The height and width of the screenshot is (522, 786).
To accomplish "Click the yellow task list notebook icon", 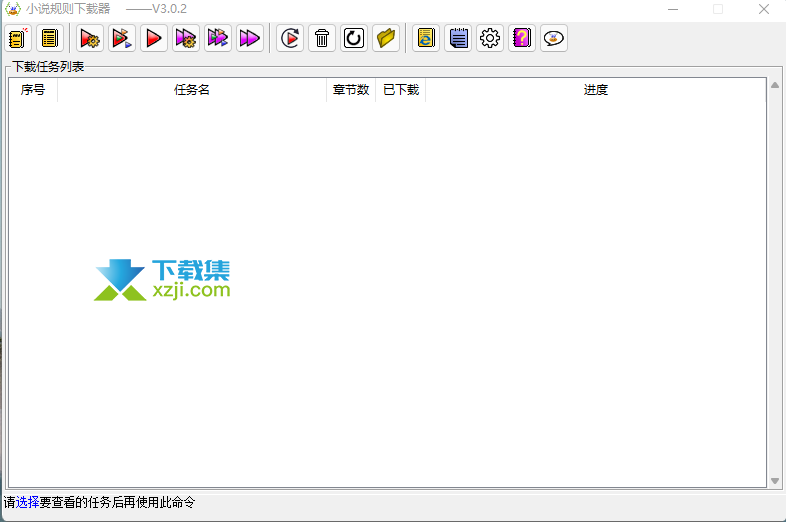I will 50,38.
